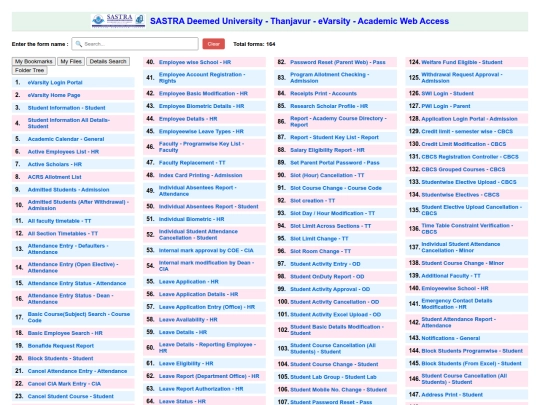Open Active Employees List - HR
The width and height of the screenshot is (540, 405).
pyautogui.click(x=63, y=152)
